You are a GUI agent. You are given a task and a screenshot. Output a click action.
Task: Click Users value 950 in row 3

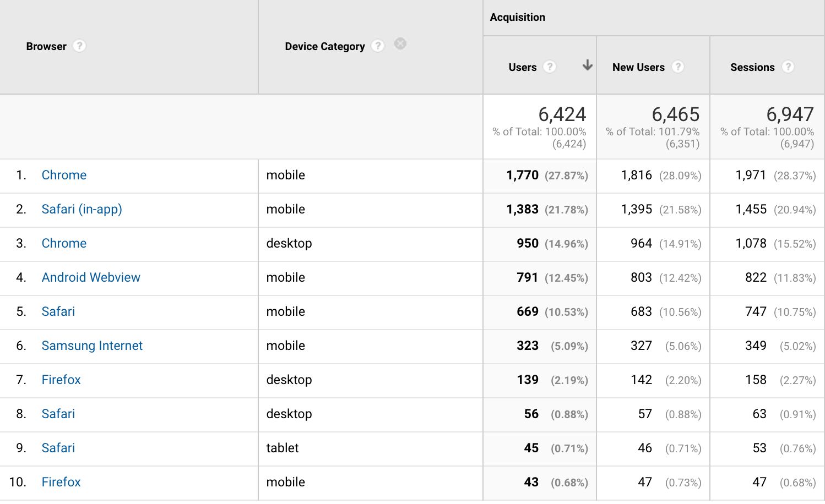coord(528,243)
